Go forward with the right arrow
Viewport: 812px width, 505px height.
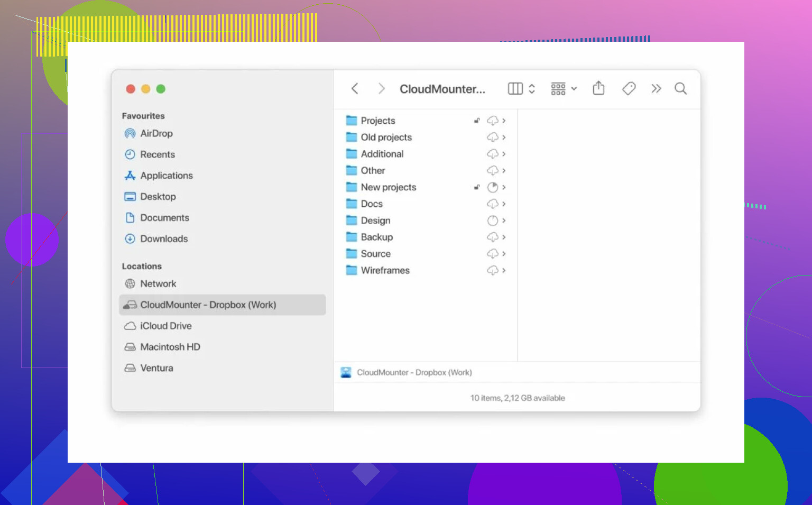381,89
